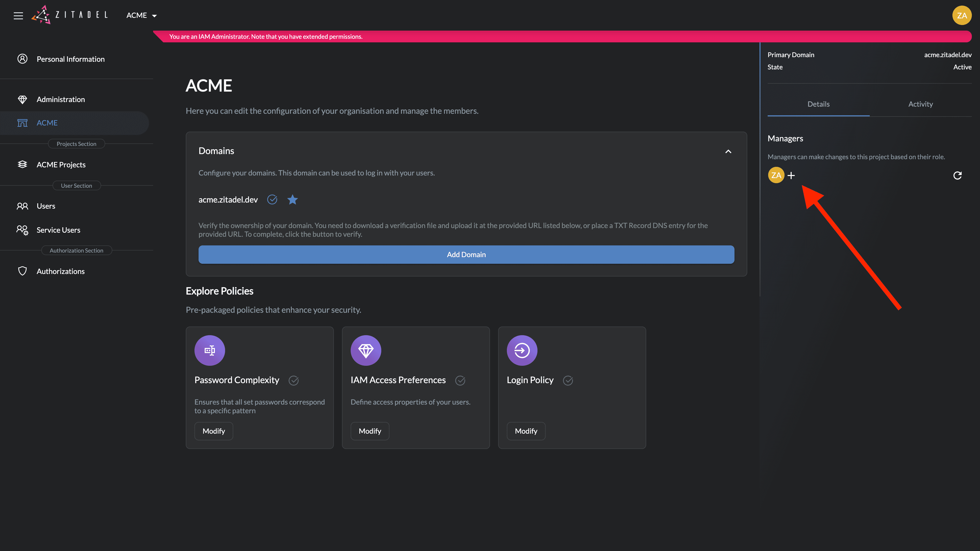Viewport: 980px width, 551px height.
Task: Click the Login Policy arrow icon
Action: click(522, 350)
